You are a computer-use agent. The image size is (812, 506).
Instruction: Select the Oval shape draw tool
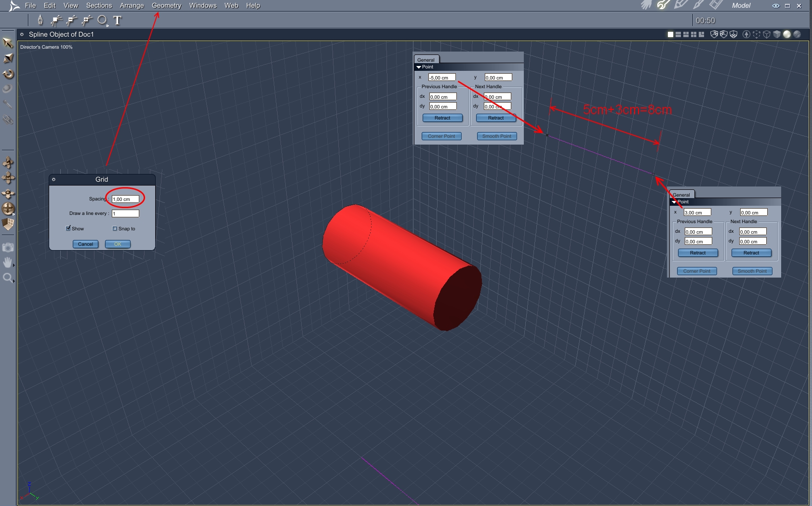click(x=102, y=20)
